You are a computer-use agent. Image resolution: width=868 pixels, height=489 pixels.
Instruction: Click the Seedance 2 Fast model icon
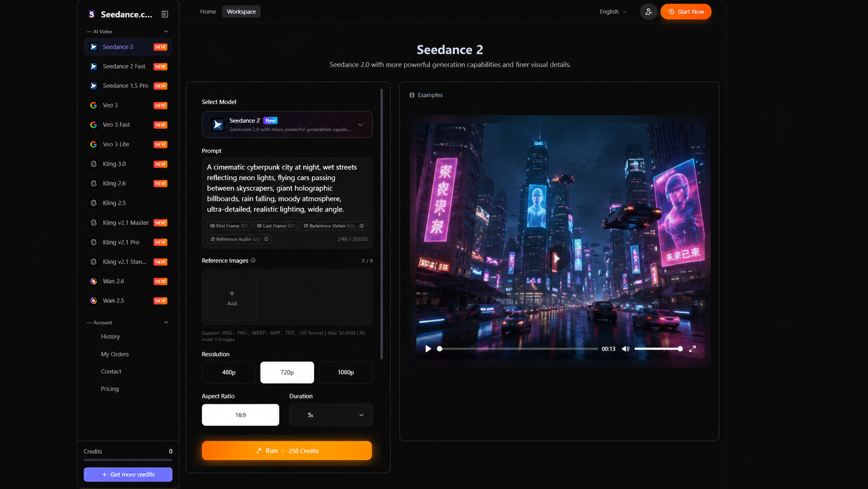[x=93, y=67]
